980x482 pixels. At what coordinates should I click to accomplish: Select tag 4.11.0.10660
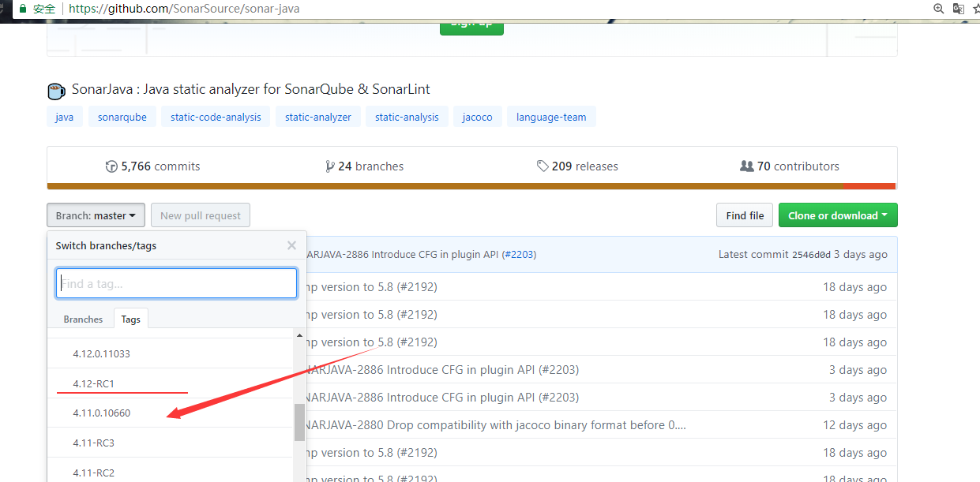171,413
